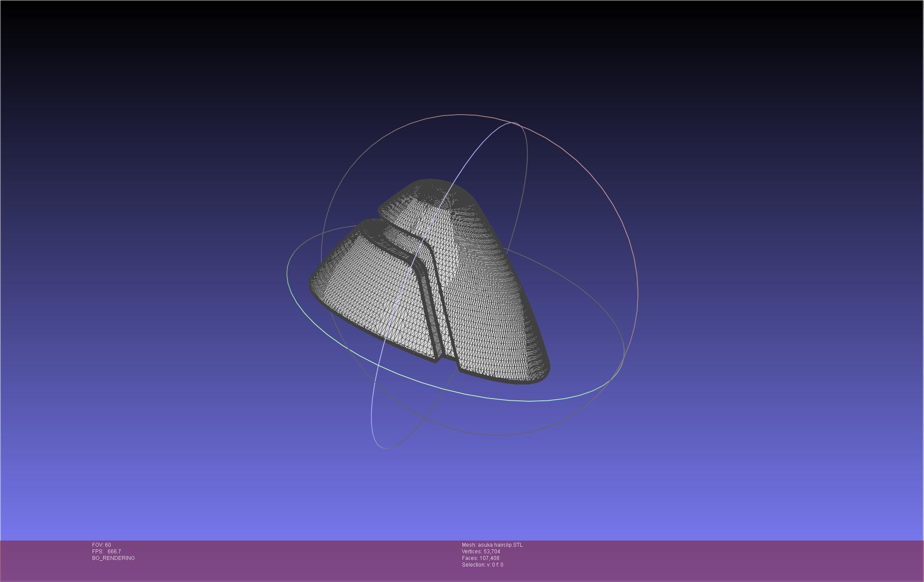Click the FPS counter text
924x582 pixels.
(106, 552)
